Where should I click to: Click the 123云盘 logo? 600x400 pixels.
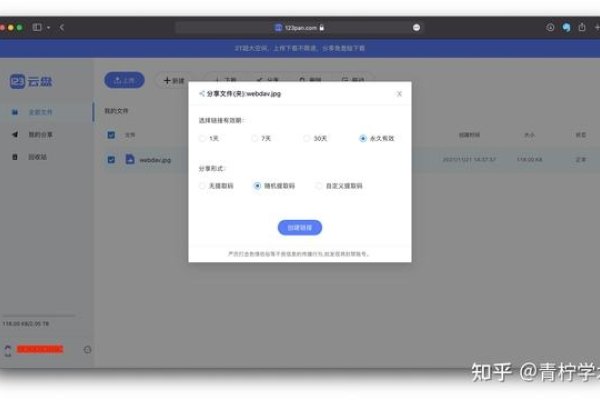click(31, 81)
